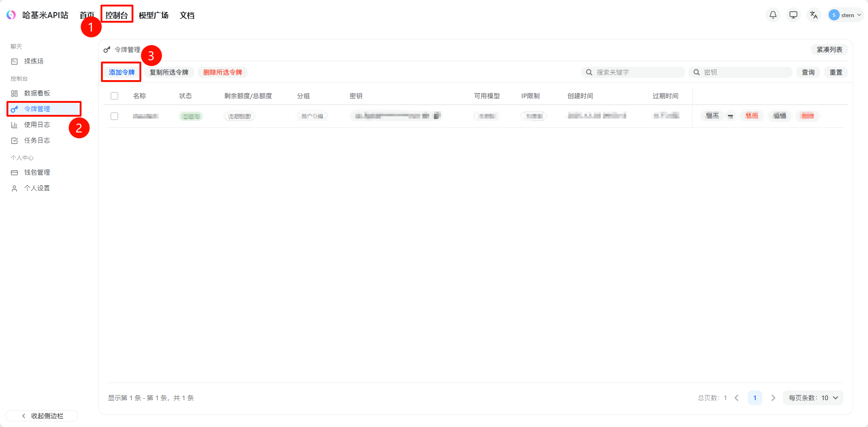
Task: Click 复制所选令牌 button
Action: click(x=169, y=72)
